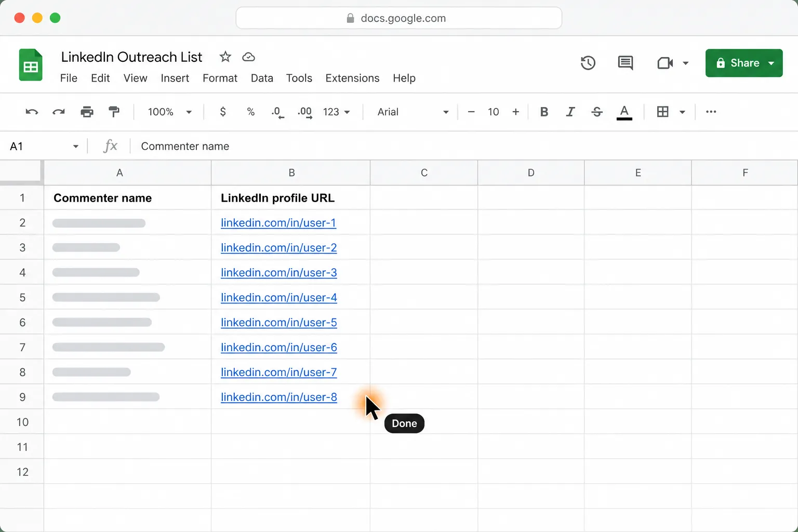Click the green Share button
Viewport: 798px width, 532px height.
744,63
